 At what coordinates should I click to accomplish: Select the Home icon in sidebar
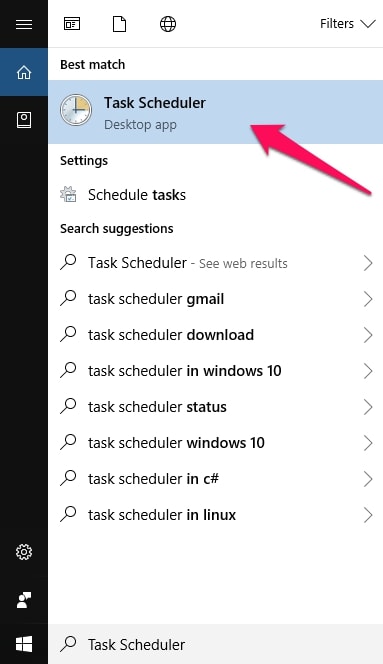point(24,72)
